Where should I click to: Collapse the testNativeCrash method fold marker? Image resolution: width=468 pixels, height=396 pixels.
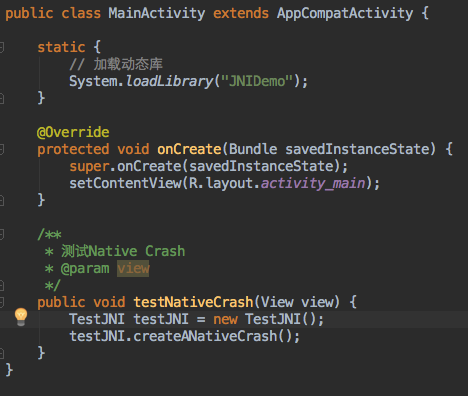point(1,302)
